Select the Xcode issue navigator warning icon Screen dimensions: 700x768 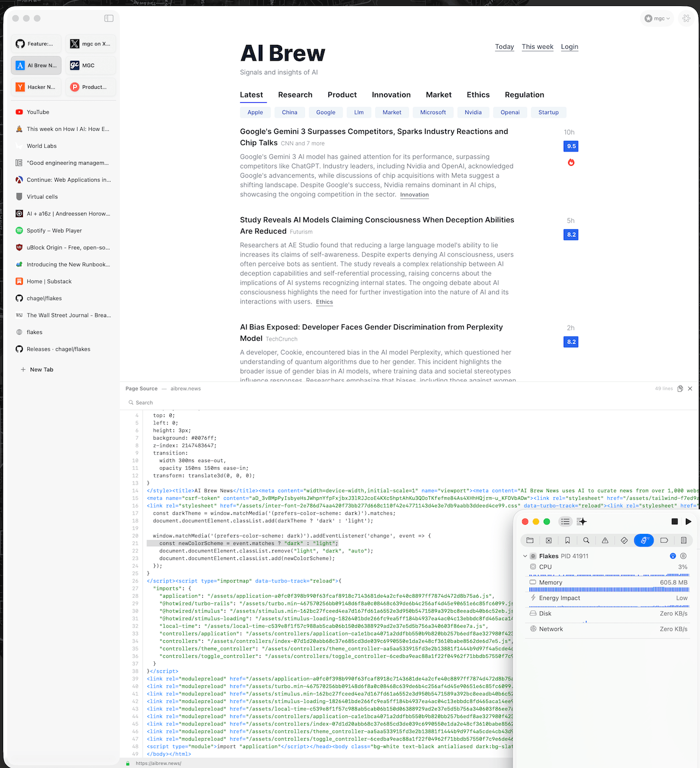[605, 540]
